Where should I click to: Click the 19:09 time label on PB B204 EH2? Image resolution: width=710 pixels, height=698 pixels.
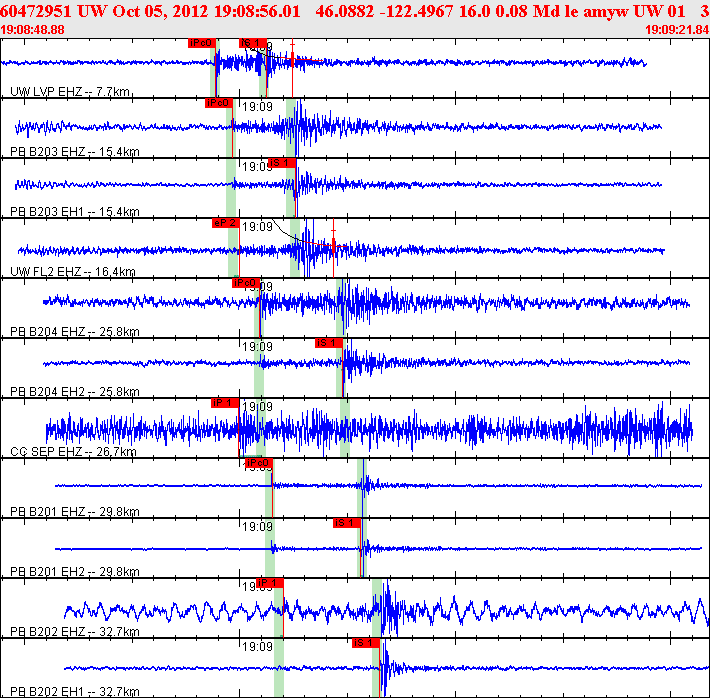coord(258,347)
